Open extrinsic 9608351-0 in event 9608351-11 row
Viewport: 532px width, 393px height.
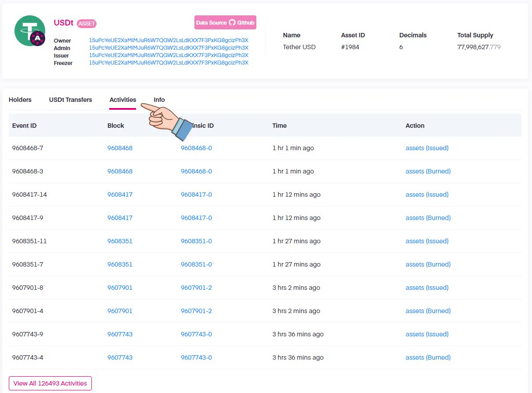196,241
